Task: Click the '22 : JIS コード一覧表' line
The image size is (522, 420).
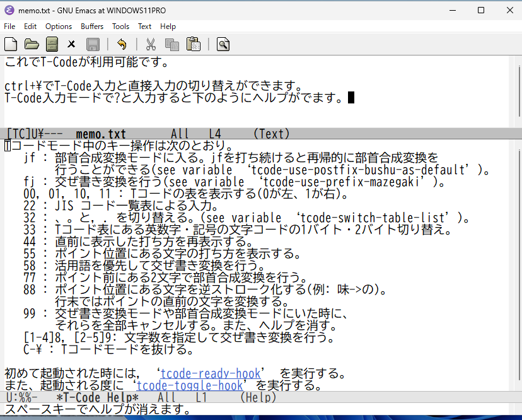Action: tap(121, 206)
